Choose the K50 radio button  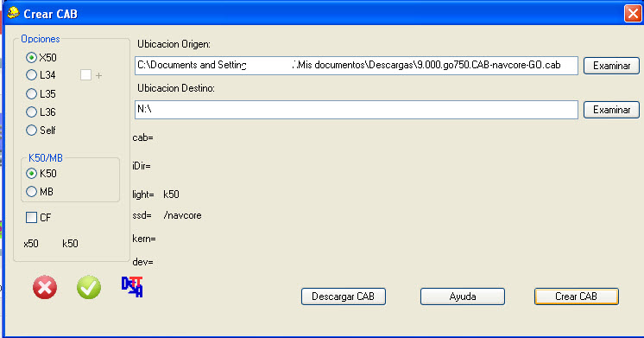pyautogui.click(x=31, y=174)
